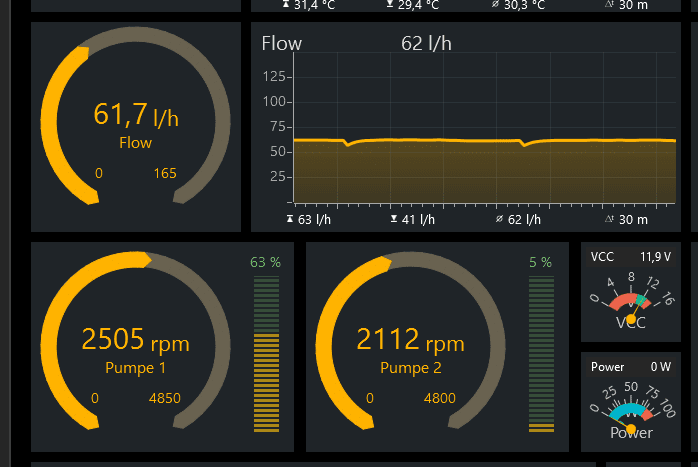Click the Power needle gauge dial

(631, 410)
